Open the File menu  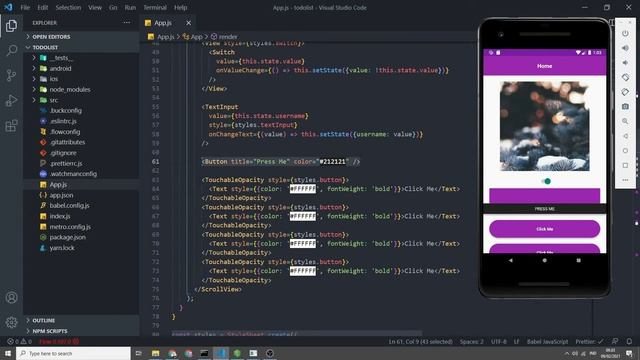pos(25,7)
